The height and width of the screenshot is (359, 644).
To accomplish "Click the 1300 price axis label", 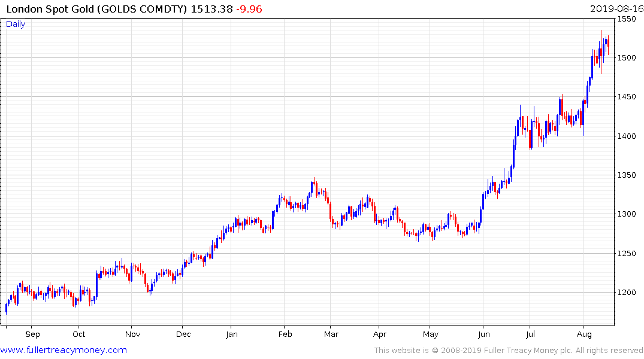I will click(627, 214).
